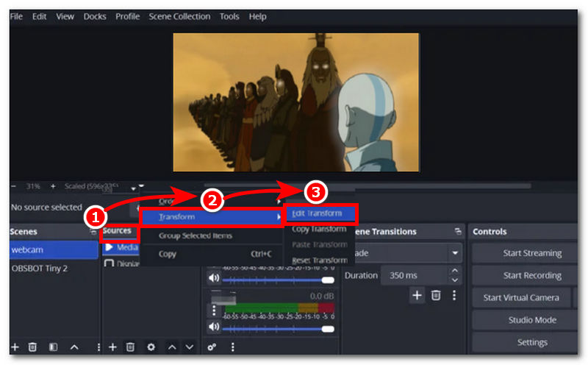This screenshot has height=365, width=588.
Task: Mute speaker icon of the 0.0 dB channel
Action: 214,327
